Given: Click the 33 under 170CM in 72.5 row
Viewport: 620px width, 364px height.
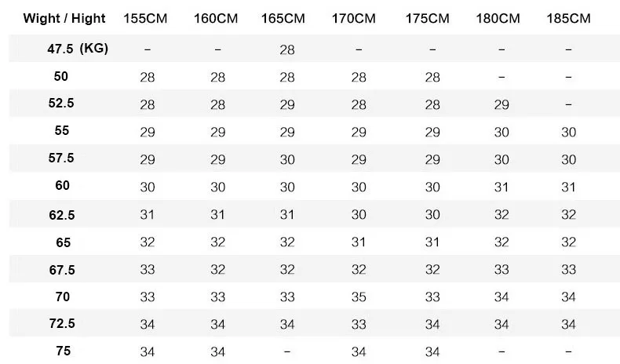Looking at the screenshot, I should tap(359, 325).
